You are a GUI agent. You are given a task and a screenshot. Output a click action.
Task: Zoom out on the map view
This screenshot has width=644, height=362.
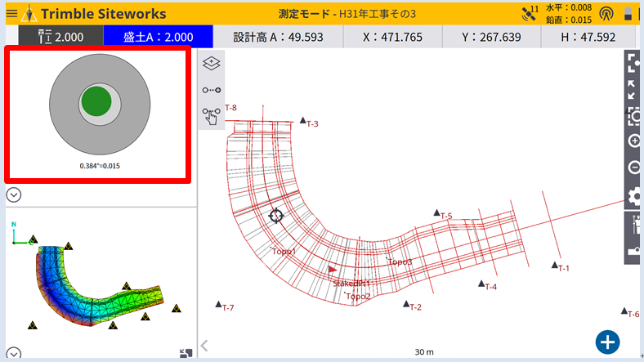[633, 168]
